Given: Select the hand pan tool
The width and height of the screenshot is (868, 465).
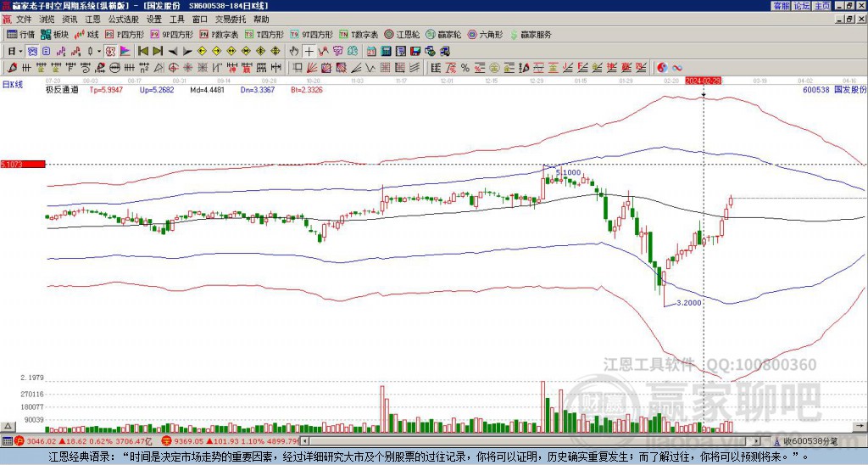Looking at the screenshot, I should pos(294,52).
